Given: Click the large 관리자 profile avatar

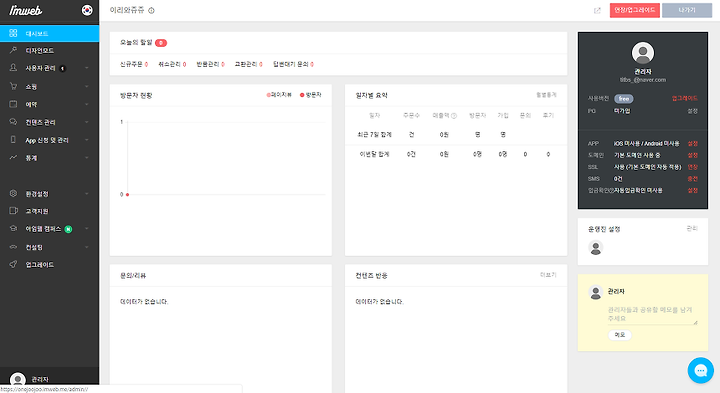Looking at the screenshot, I should point(643,53).
